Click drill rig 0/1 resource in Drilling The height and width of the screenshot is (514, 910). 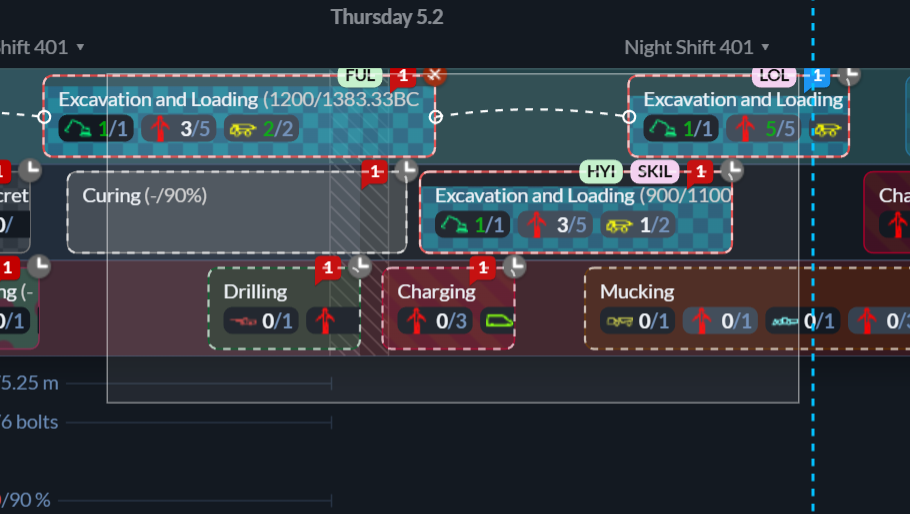pyautogui.click(x=261, y=321)
